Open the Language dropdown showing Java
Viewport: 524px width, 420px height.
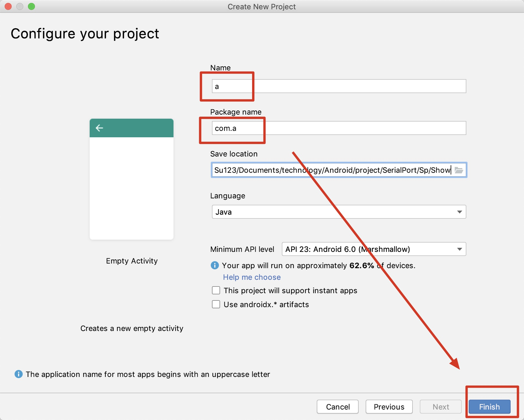click(x=339, y=212)
